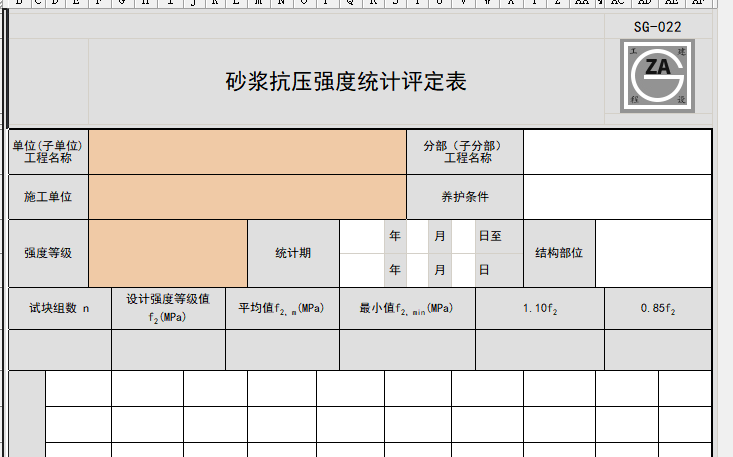733x457 pixels.
Task: Select the 1.10f2 header cell
Action: pos(540,308)
